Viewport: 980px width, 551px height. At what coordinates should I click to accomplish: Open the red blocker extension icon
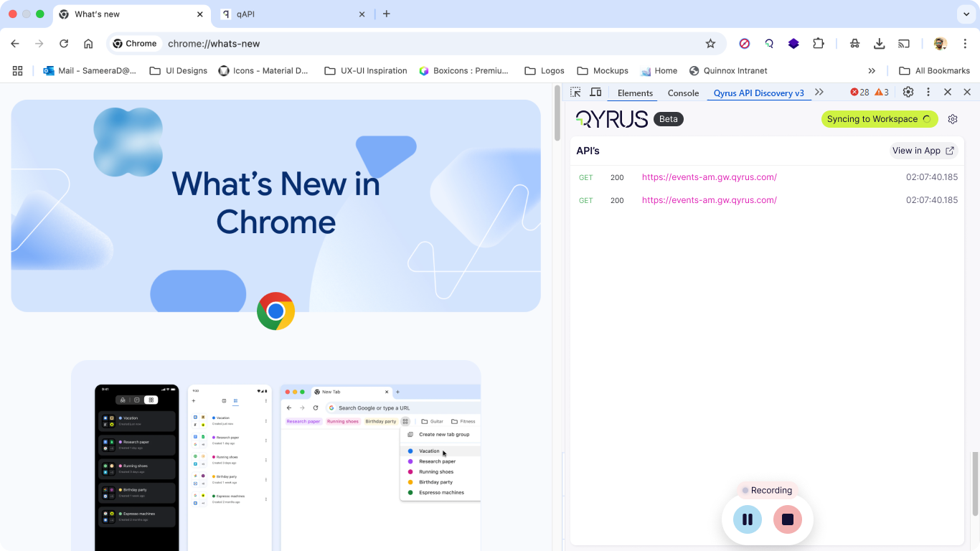(x=745, y=44)
